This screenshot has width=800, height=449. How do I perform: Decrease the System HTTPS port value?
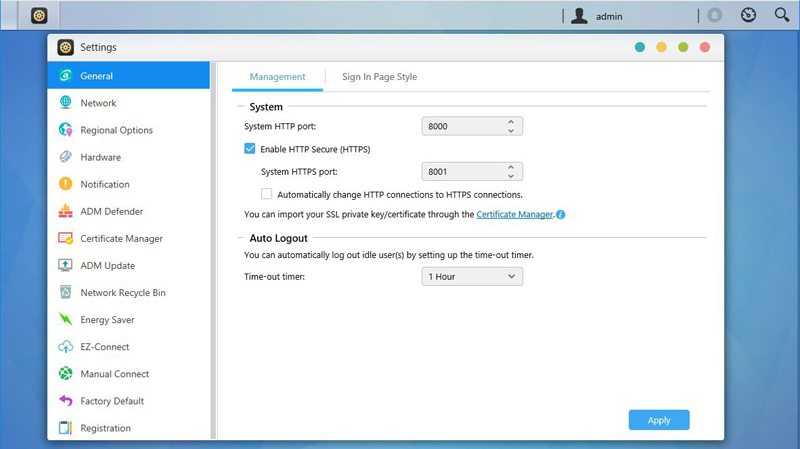(511, 176)
